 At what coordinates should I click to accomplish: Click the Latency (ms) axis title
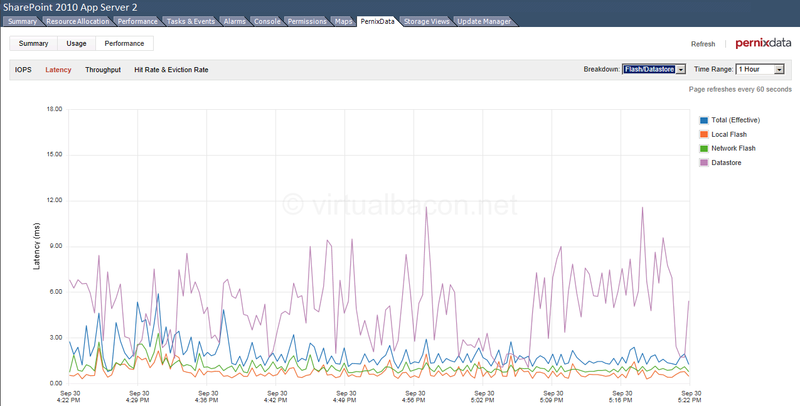pos(37,246)
